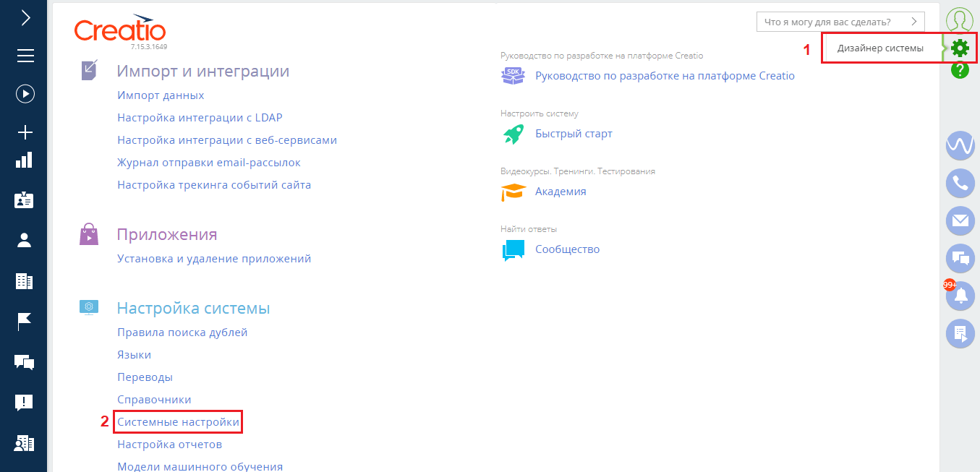Click the run process play icon in sidebar

24,93
